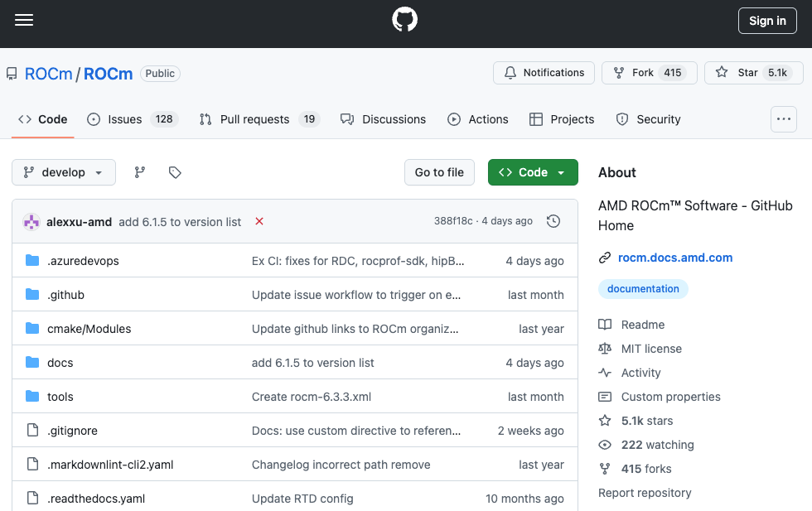
Task: Open the ROCm repository name link
Action: [x=109, y=74]
